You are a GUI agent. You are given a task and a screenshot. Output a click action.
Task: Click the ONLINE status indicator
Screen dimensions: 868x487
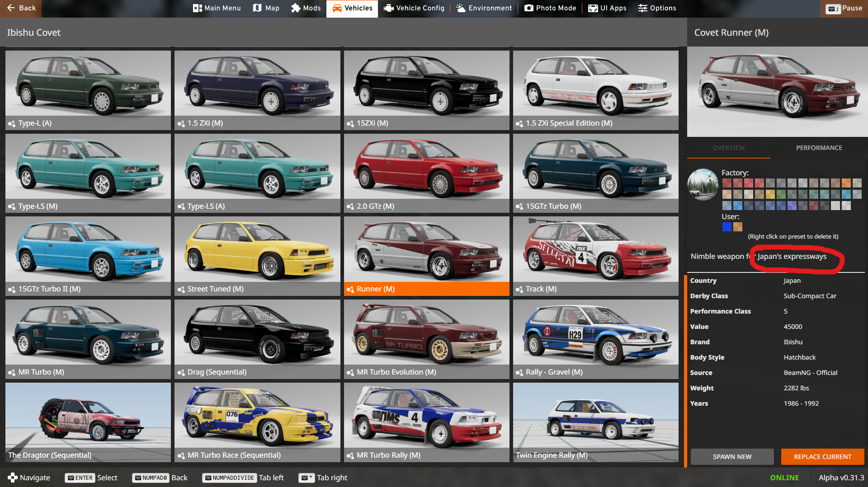click(784, 478)
